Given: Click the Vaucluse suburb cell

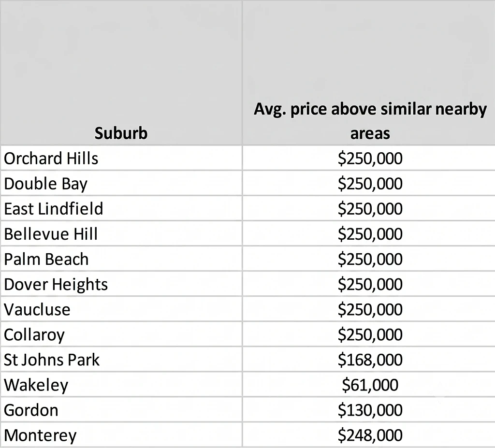Looking at the screenshot, I should click(x=121, y=309).
